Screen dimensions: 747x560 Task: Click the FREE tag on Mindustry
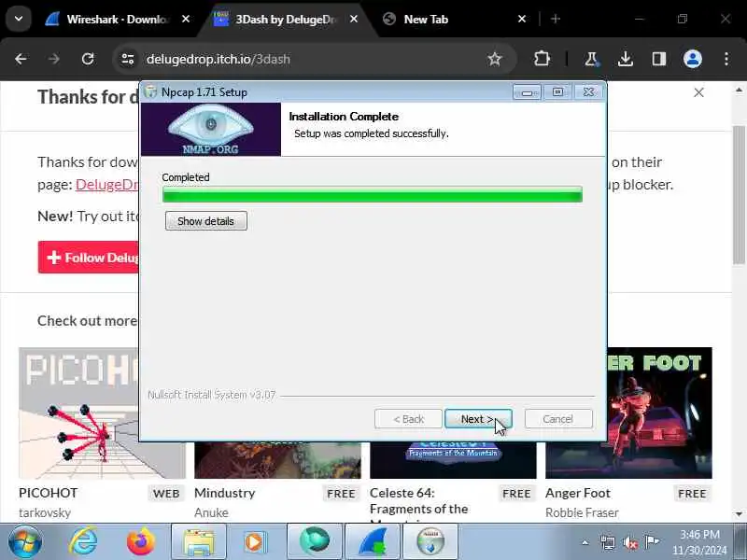[x=341, y=494]
